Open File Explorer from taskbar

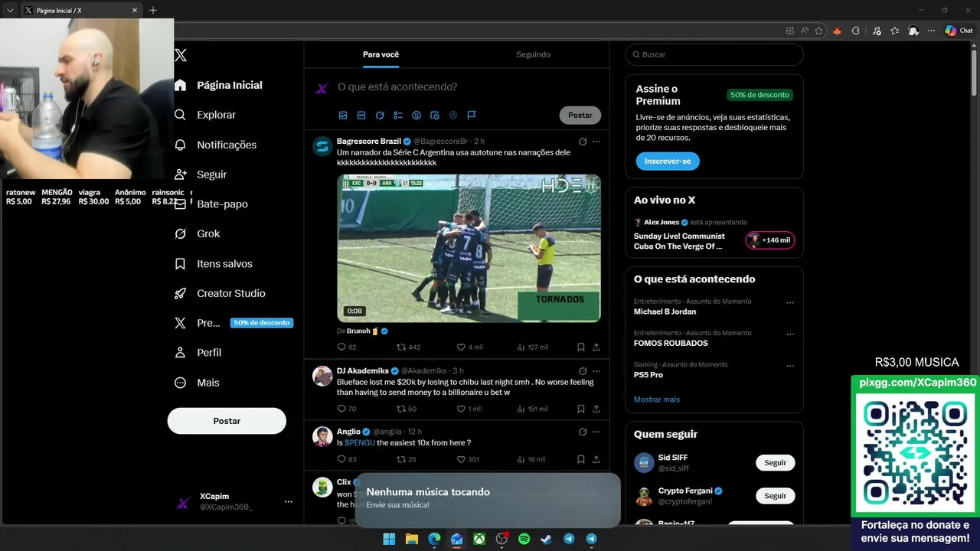(412, 539)
